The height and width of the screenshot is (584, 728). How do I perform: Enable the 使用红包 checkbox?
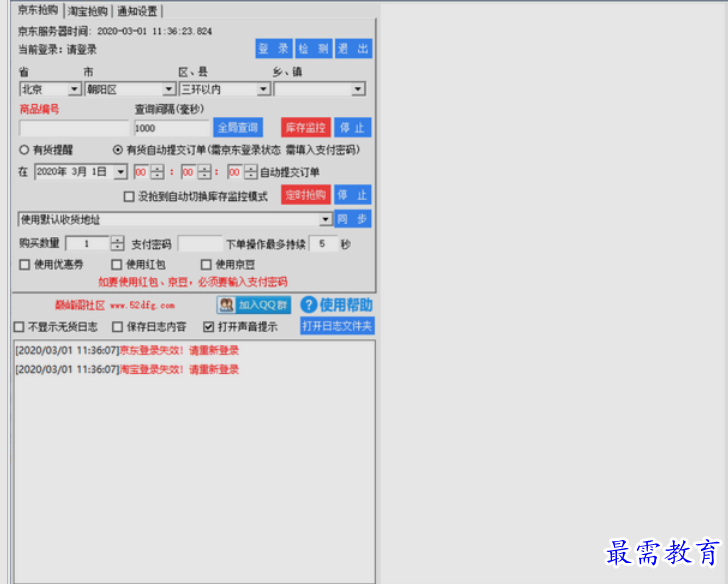pos(117,265)
